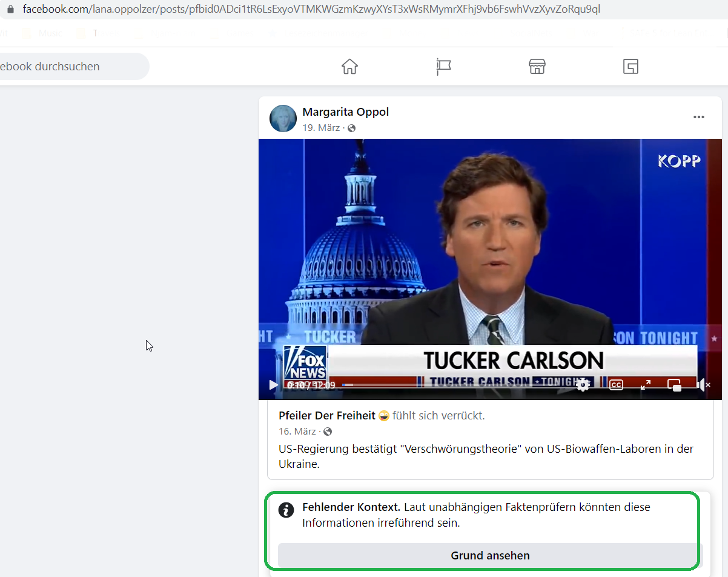Open picture-in-picture mode for the video
Viewport: 728px width, 577px height.
[x=674, y=384]
